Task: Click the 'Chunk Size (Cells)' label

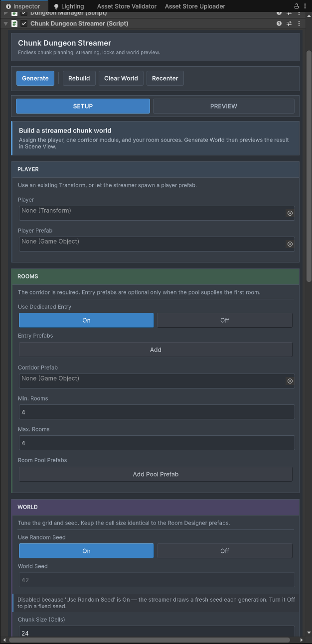Action: coord(41,620)
